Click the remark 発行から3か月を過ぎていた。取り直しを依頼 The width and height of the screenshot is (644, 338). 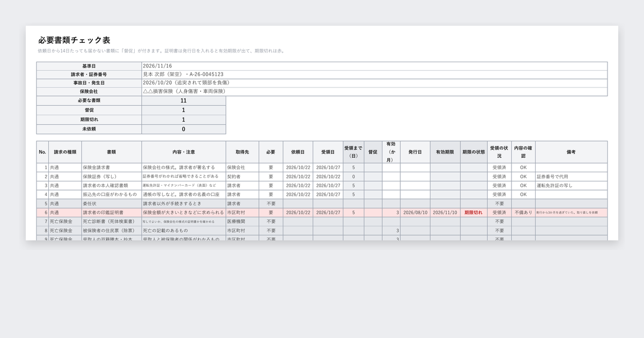571,212
